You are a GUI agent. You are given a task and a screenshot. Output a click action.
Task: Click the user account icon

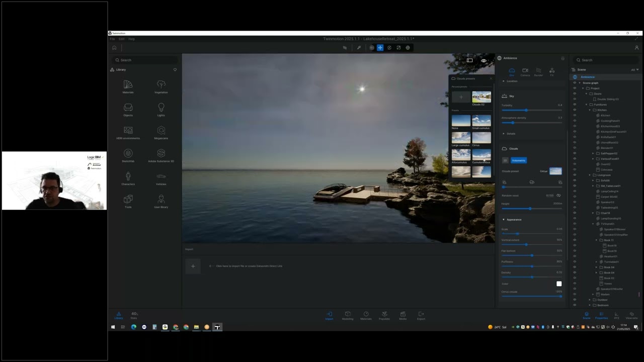[x=636, y=48]
